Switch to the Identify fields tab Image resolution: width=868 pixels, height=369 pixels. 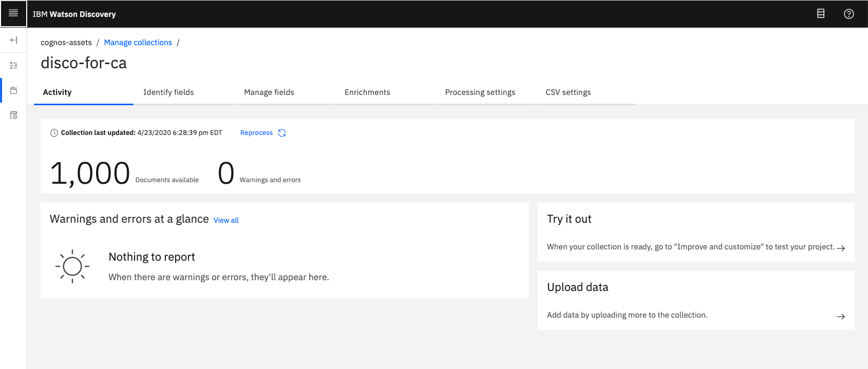point(184,92)
